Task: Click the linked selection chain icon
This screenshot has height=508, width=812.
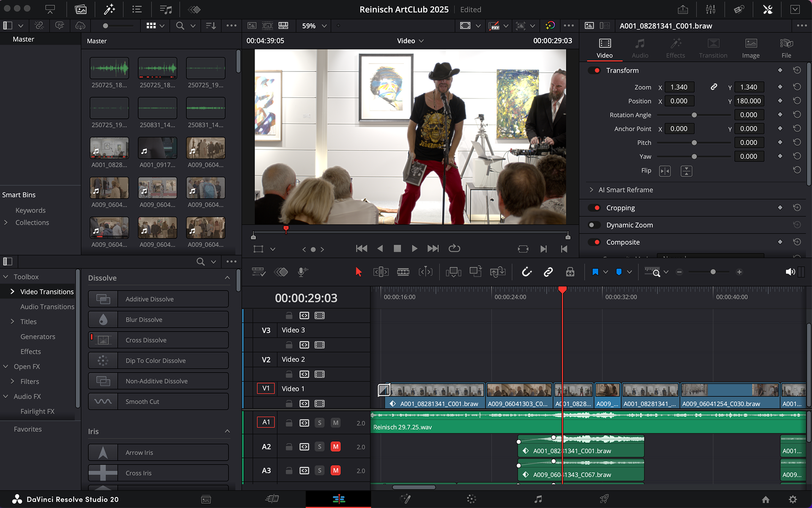Action: coord(548,272)
